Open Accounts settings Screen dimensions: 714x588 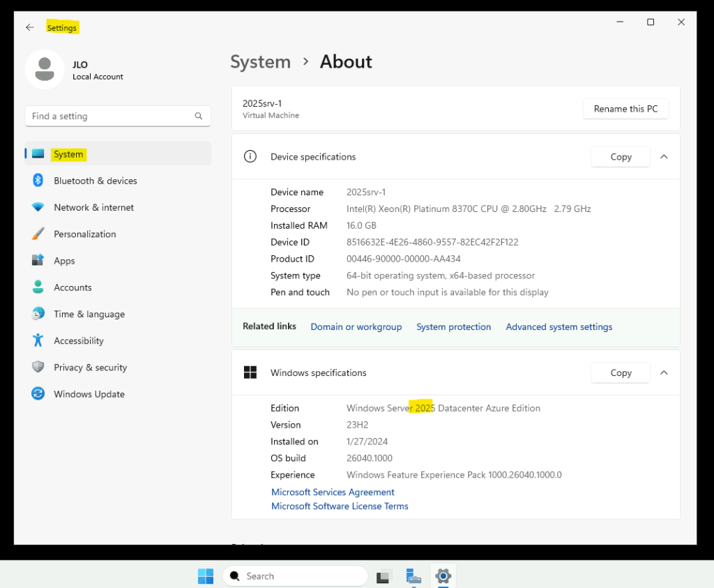118,287
